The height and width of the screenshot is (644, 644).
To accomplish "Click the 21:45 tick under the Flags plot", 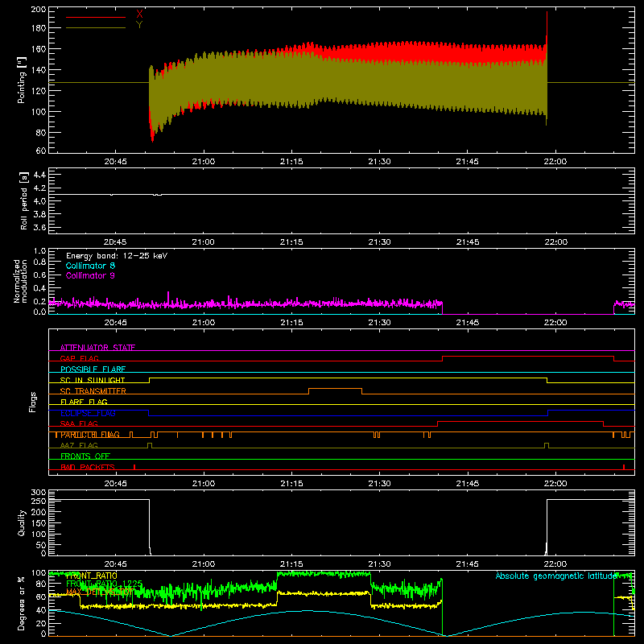I will point(468,484).
